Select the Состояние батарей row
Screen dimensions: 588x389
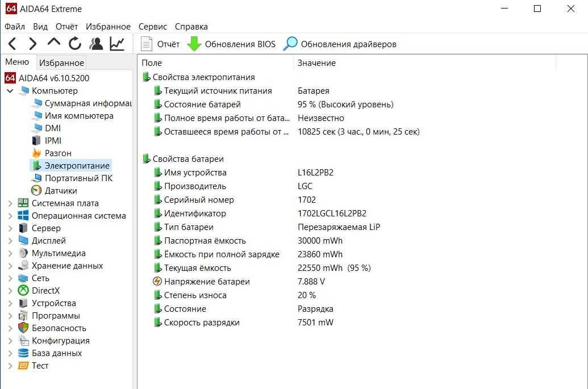pyautogui.click(x=202, y=104)
